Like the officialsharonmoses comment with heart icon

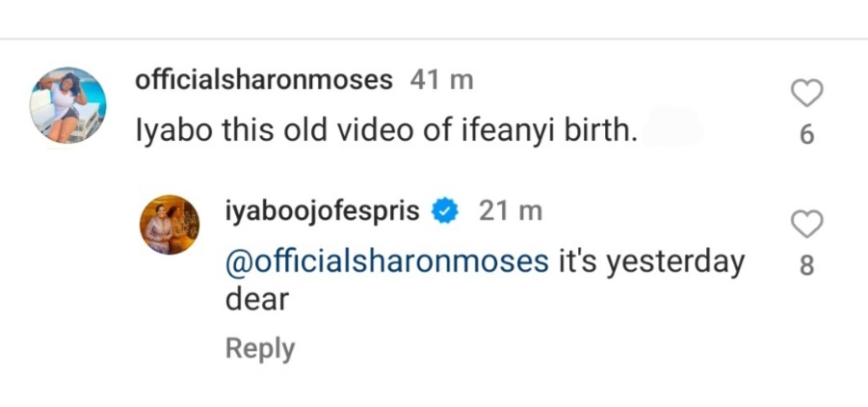tap(806, 94)
